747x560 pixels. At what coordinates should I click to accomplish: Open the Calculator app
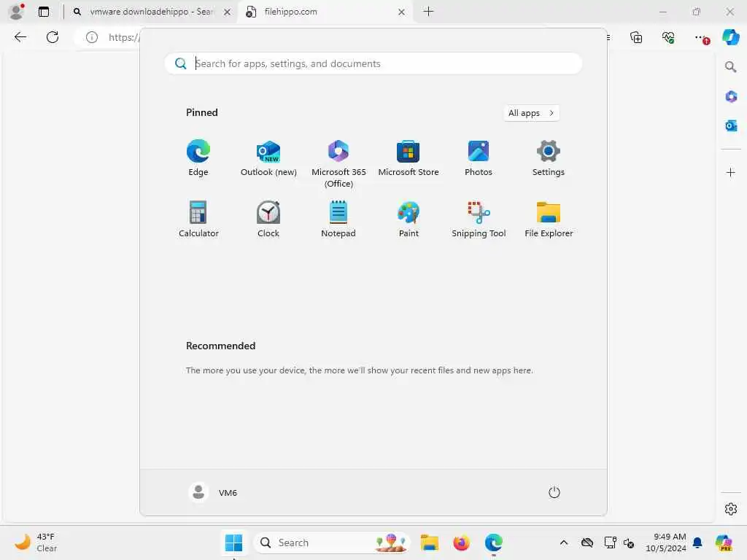point(198,219)
